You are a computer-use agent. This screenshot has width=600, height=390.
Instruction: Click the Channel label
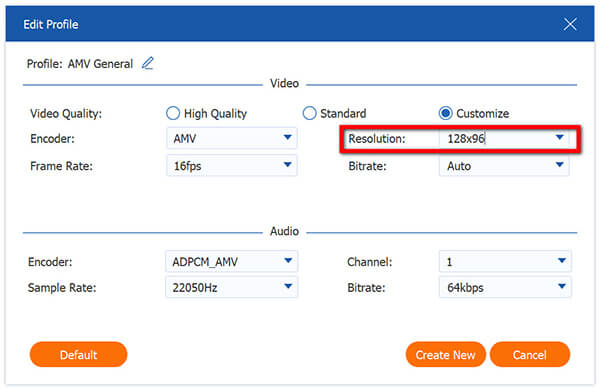coord(370,262)
